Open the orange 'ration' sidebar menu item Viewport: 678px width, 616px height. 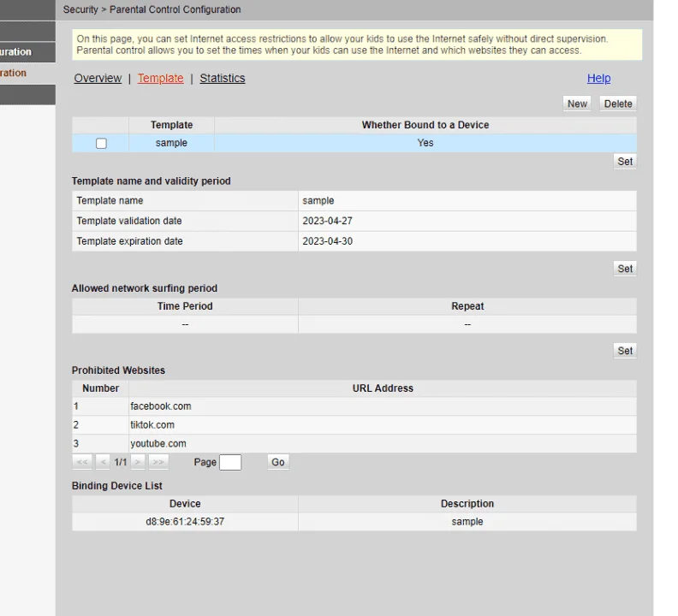(x=27, y=73)
